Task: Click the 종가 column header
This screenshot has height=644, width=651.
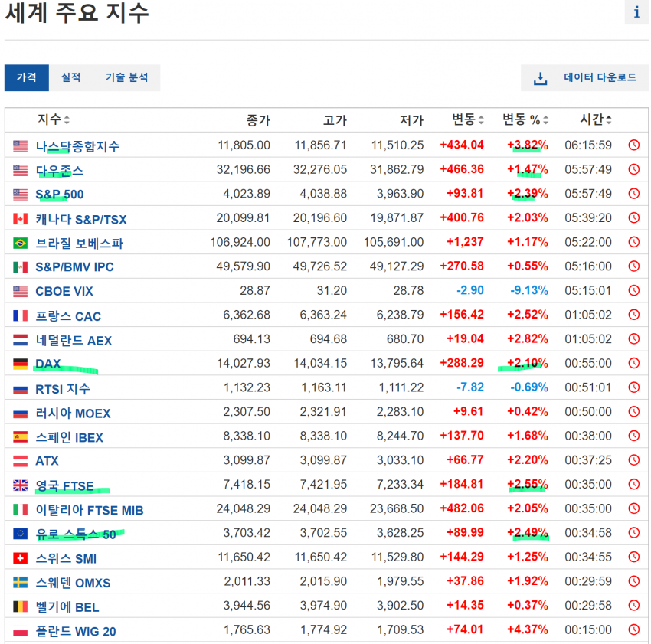Action: click(x=258, y=120)
